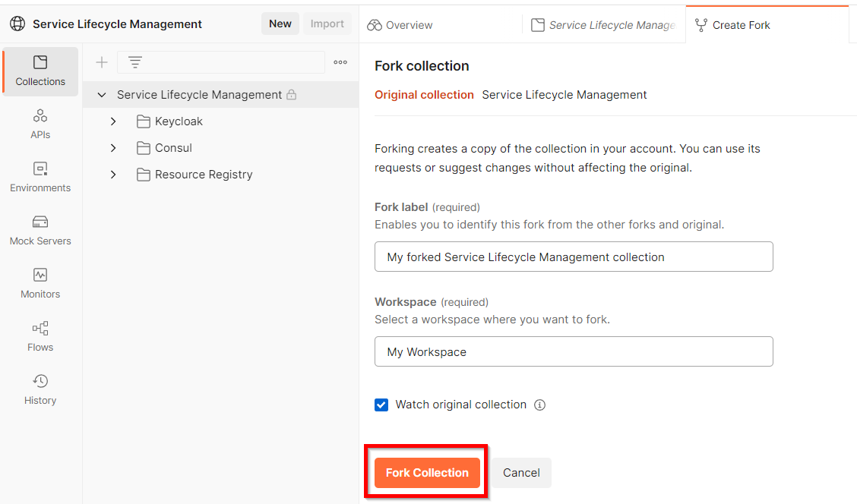This screenshot has width=857, height=504.
Task: Expand the Keycloak folder
Action: 113,121
